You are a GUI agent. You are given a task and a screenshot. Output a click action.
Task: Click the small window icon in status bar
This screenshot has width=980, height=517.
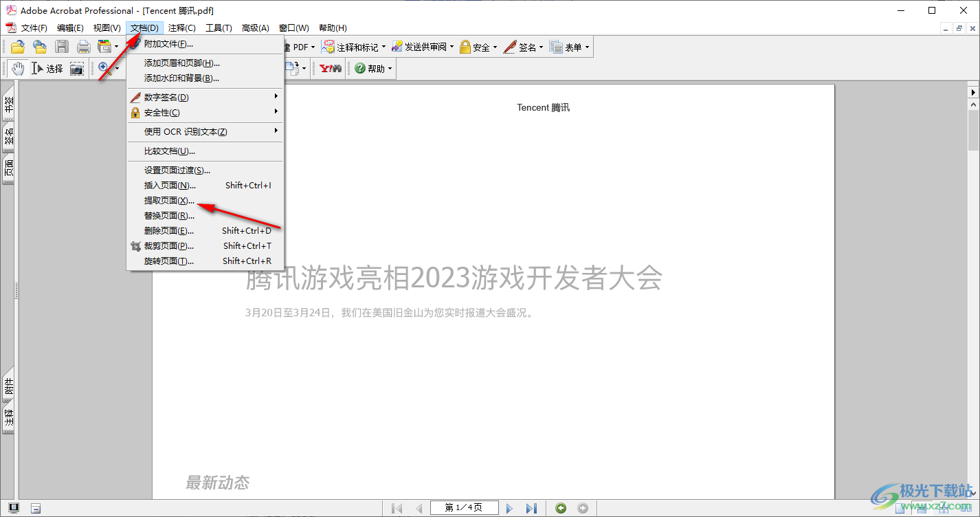tap(36, 508)
